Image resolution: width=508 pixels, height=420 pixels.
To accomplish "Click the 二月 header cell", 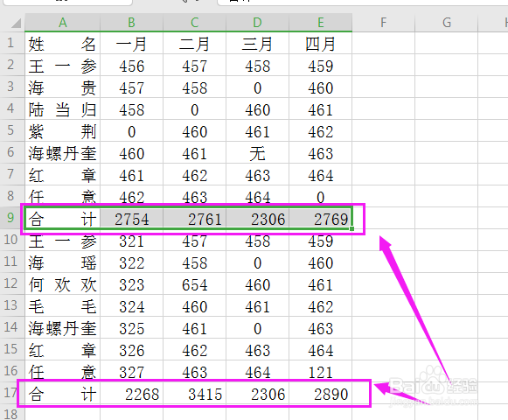I will click(194, 44).
